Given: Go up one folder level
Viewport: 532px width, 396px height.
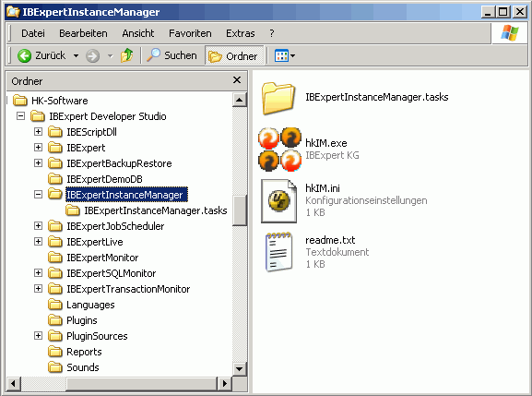Looking at the screenshot, I should (127, 55).
